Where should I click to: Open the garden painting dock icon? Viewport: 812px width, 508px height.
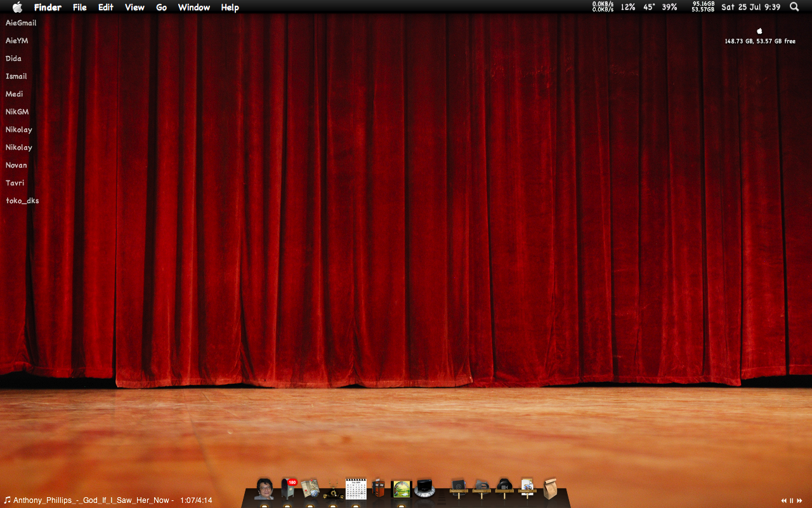pyautogui.click(x=402, y=489)
